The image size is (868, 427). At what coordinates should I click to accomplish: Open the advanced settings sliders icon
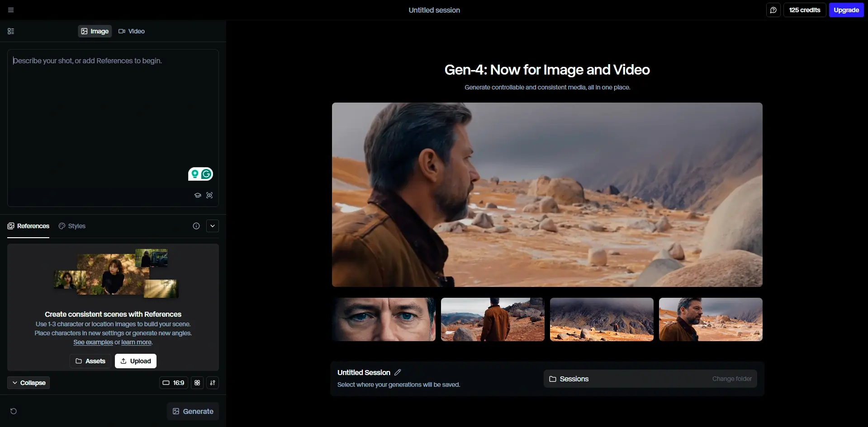(x=213, y=383)
